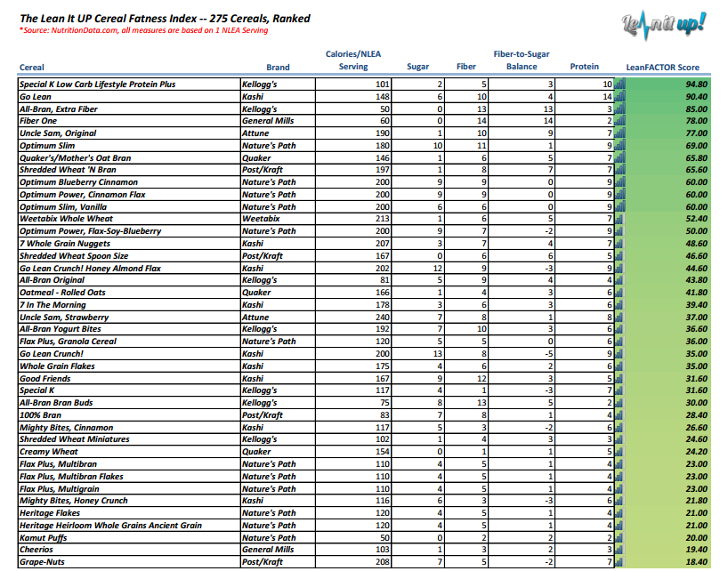Select the 'Go Lean' cereal name cell
Image resolution: width=728 pixels, height=571 pixels.
pos(130,96)
